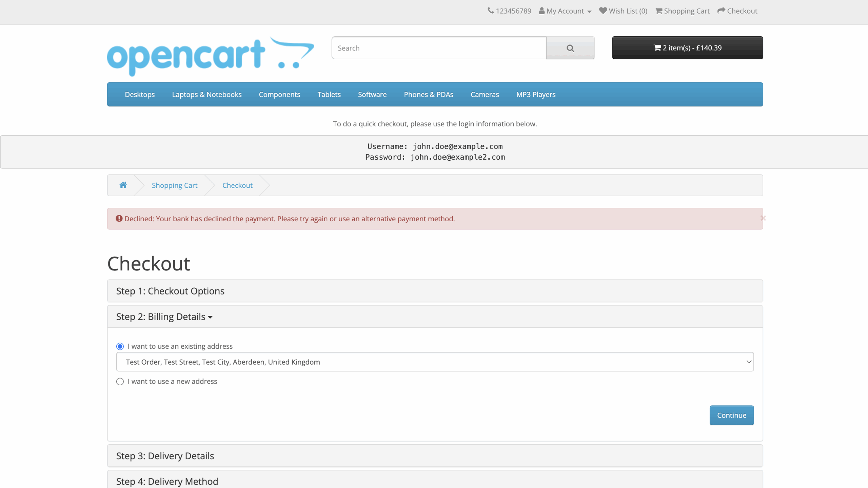868x488 pixels.
Task: Open the Cameras category
Action: (485, 94)
